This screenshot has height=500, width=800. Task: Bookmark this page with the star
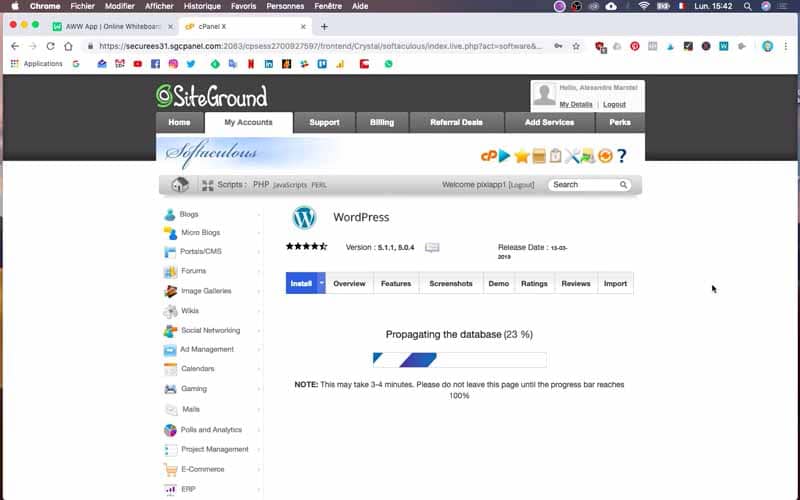[576, 46]
